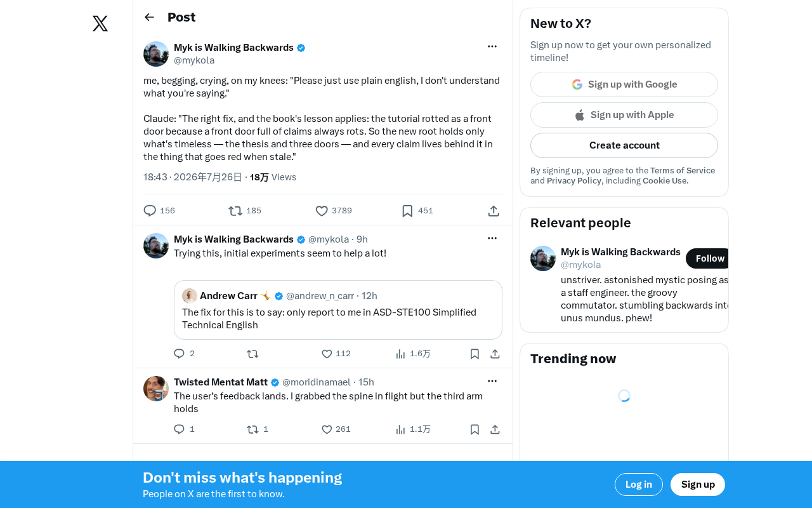This screenshot has width=812, height=508.
Task: Open more options on the 9h reply
Action: click(x=492, y=238)
